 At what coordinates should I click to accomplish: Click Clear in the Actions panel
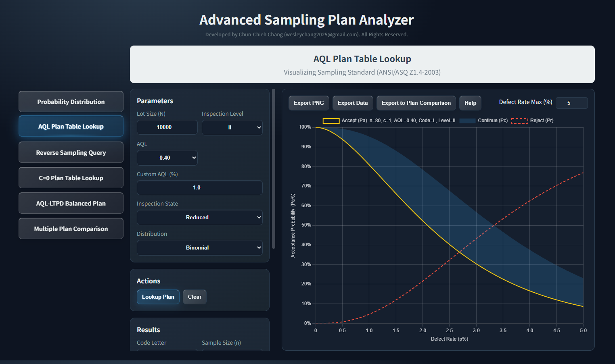[x=195, y=297]
